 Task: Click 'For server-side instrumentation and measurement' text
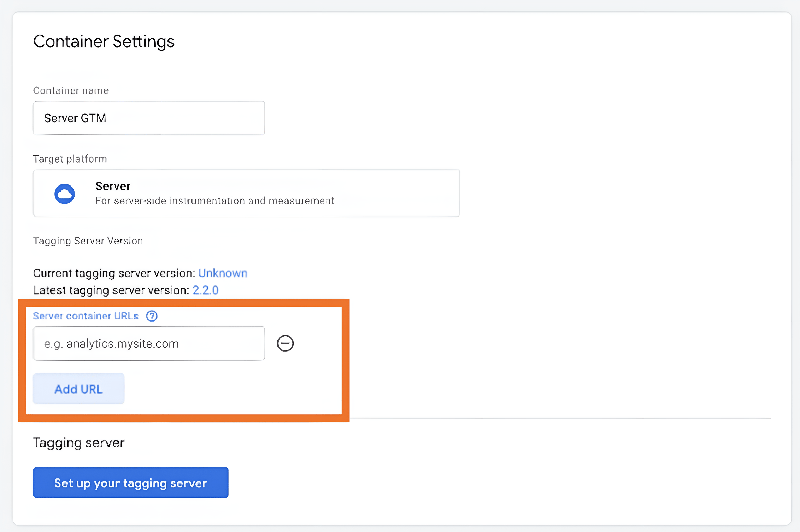pos(215,201)
